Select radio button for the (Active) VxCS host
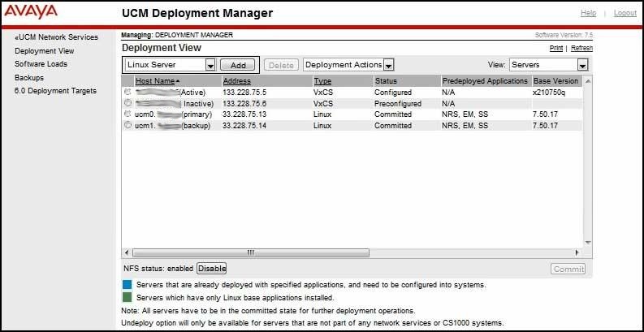The height and width of the screenshot is (332, 644). pos(128,92)
